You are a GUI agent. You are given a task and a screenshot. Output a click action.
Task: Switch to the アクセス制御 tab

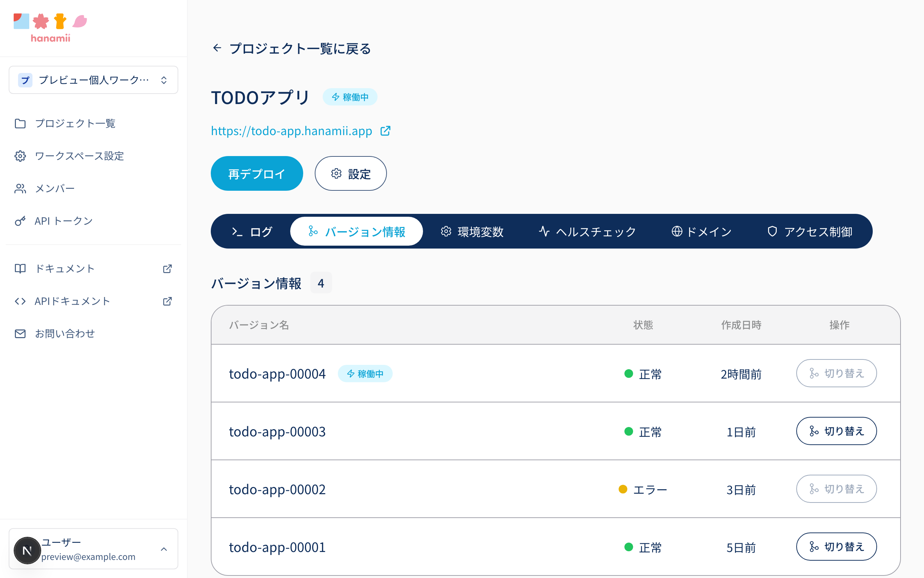coord(810,231)
